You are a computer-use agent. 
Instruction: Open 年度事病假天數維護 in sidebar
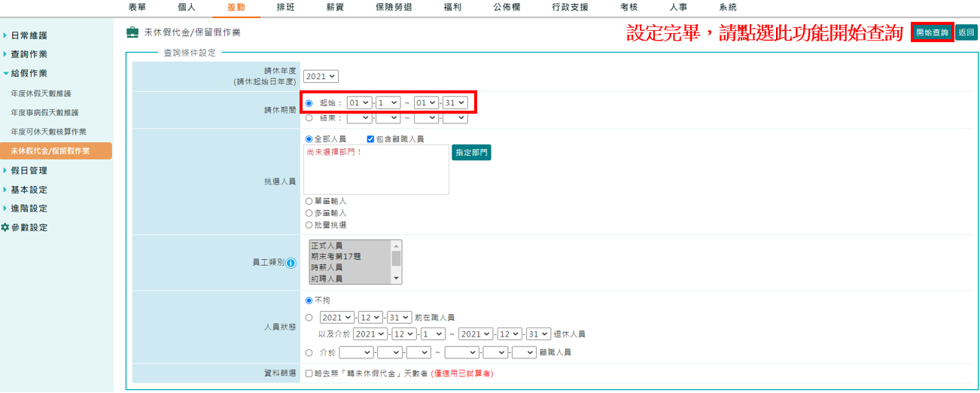(x=44, y=112)
